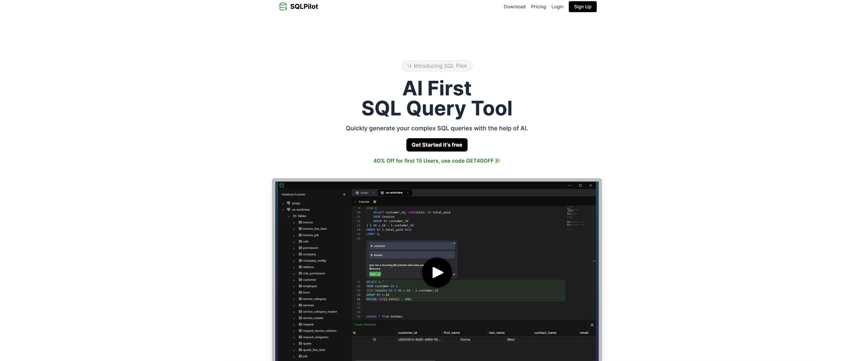Click the green Done button in popup
This screenshot has height=361, width=868.
point(374,274)
